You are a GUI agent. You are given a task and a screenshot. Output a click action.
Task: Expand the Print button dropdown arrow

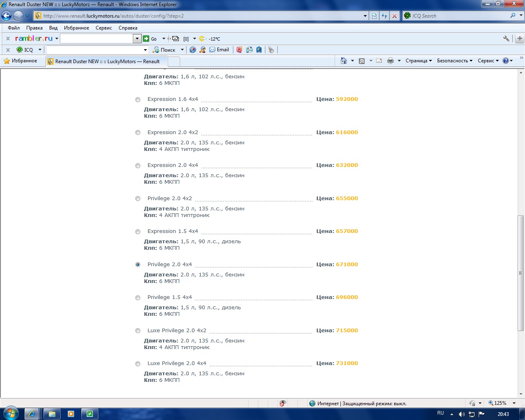coord(399,61)
